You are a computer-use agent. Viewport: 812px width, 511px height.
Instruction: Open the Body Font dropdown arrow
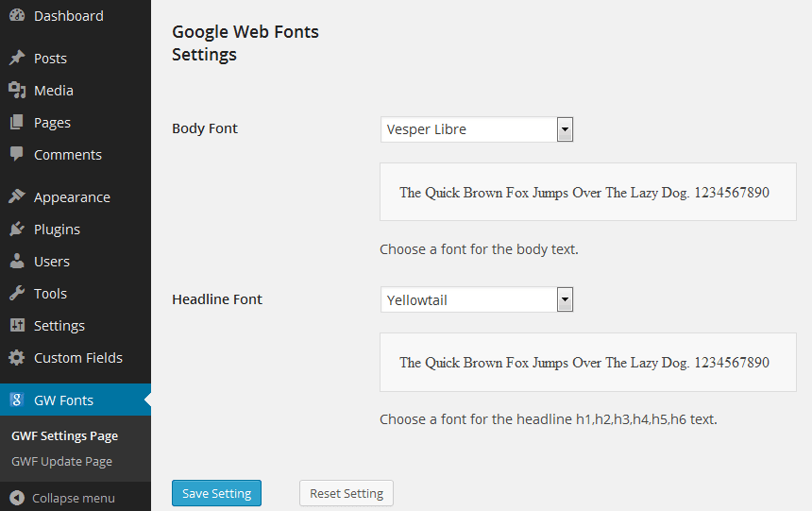(565, 129)
